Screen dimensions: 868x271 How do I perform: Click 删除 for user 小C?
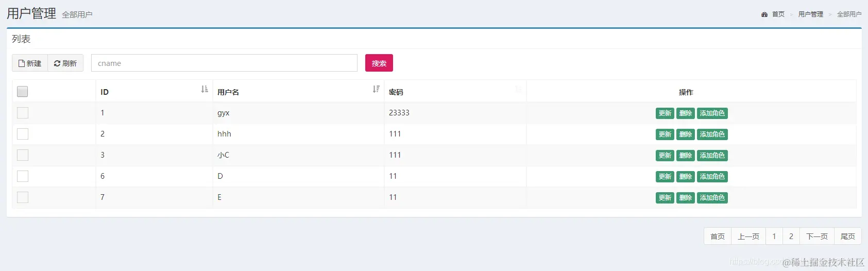[686, 156]
